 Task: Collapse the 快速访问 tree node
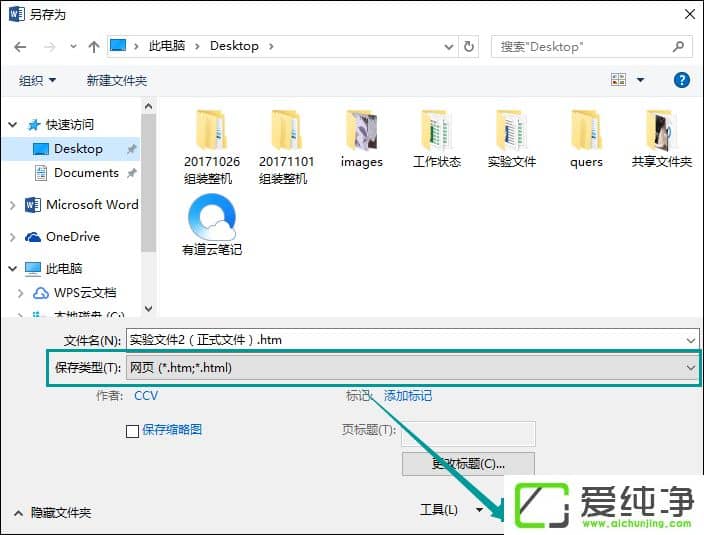point(13,125)
